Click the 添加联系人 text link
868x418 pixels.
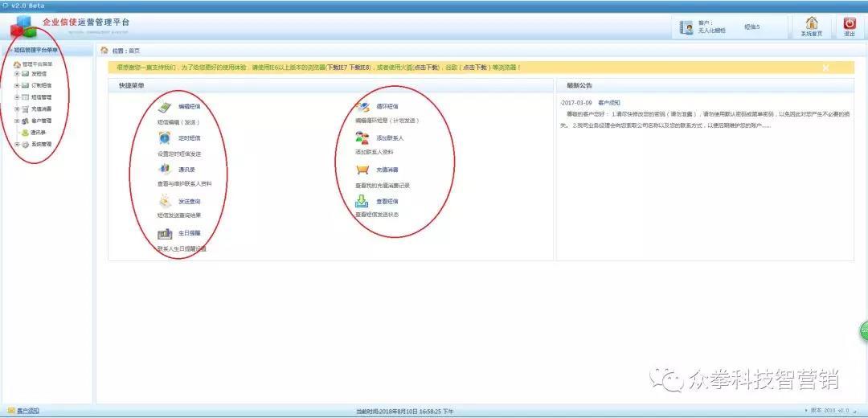tap(390, 137)
